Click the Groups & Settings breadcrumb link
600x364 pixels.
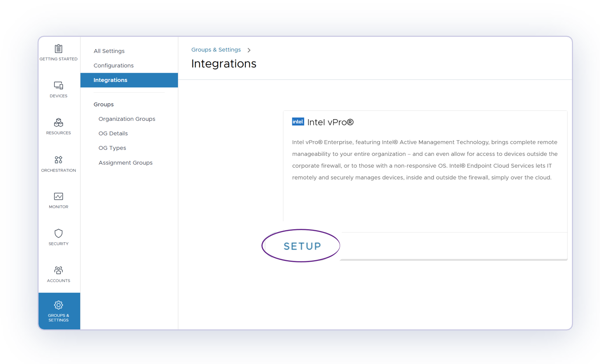coord(216,50)
